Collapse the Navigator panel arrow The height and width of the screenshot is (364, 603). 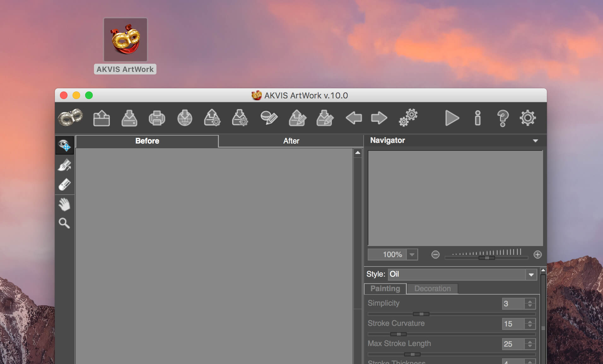pyautogui.click(x=535, y=141)
